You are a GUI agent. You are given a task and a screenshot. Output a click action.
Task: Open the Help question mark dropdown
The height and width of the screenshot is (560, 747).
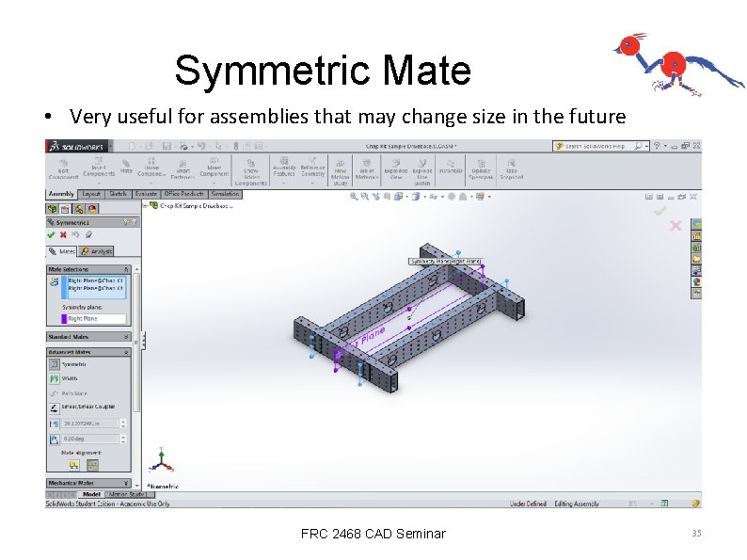pos(665,146)
